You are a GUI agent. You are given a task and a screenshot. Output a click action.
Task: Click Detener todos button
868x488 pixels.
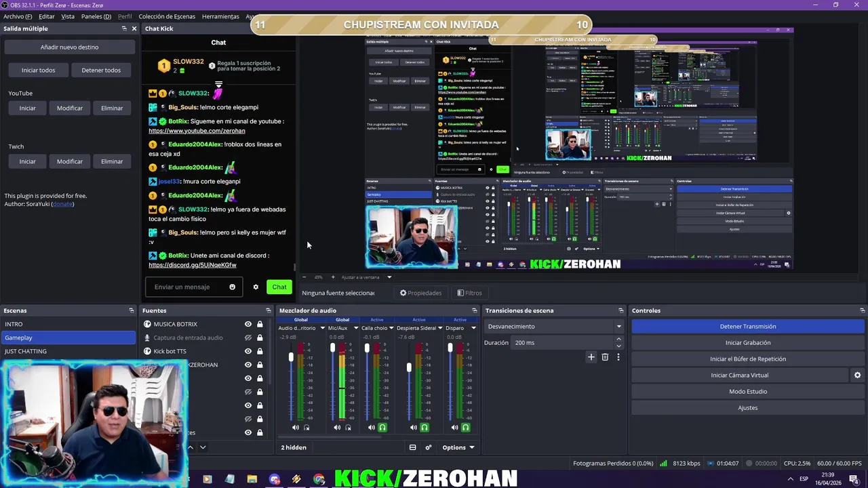[101, 70]
